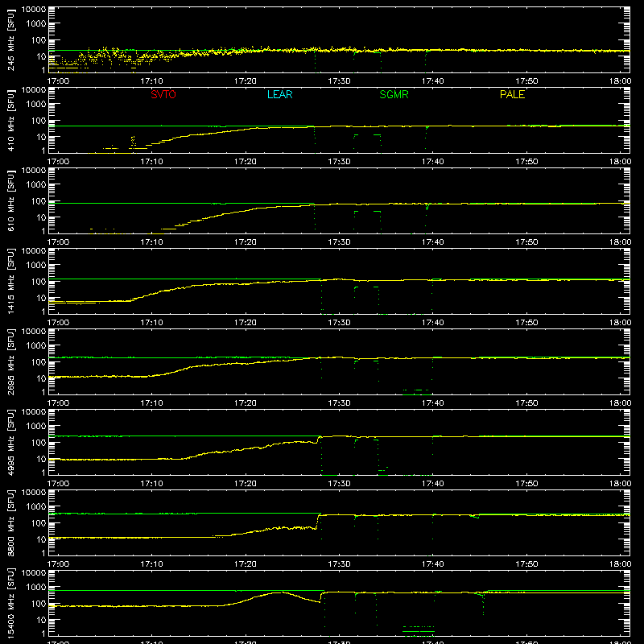Click 17:30 tick label under 8800 MHz plot

tap(339, 564)
